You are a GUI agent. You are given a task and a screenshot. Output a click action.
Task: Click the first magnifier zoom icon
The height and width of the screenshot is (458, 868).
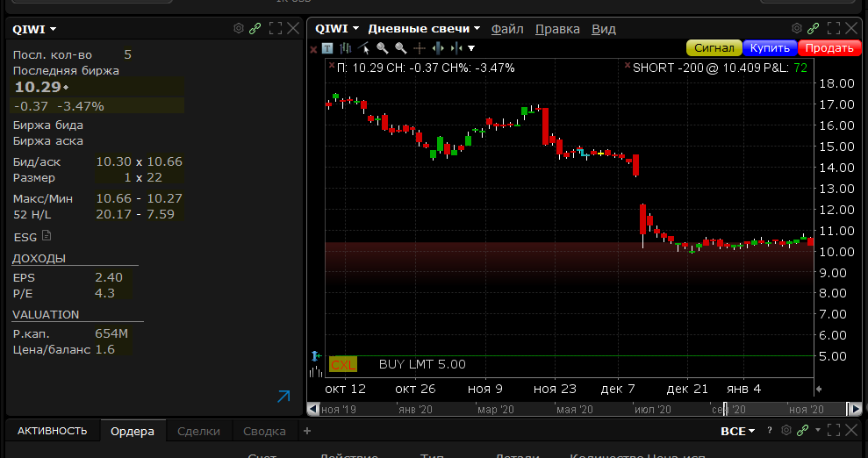383,48
